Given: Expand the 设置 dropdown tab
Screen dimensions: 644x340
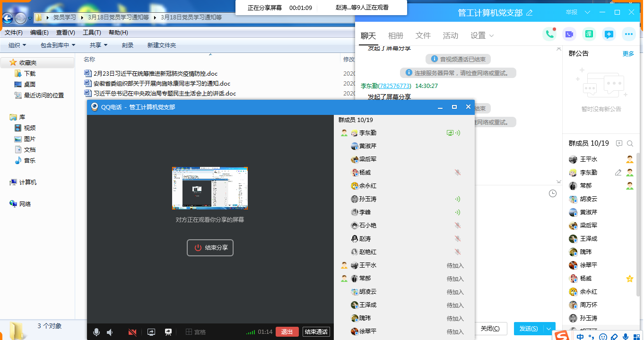Looking at the screenshot, I should click(482, 35).
